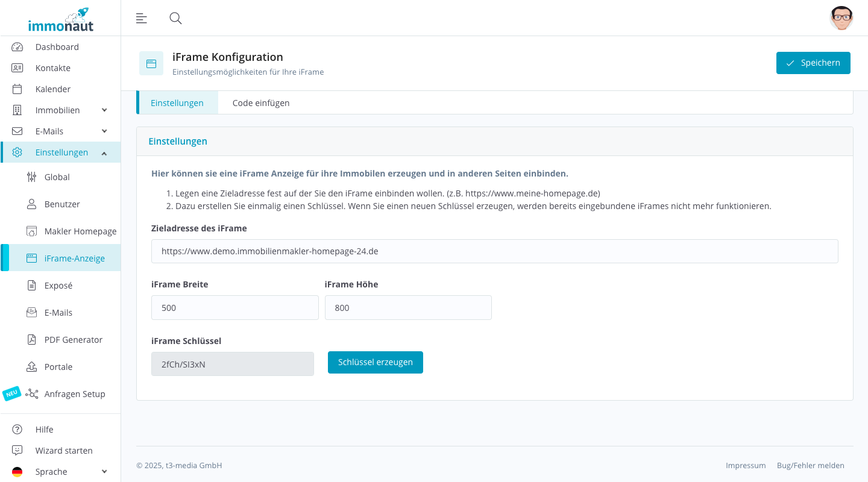
Task: Expand the Immobilien submenu chevron
Action: click(104, 110)
